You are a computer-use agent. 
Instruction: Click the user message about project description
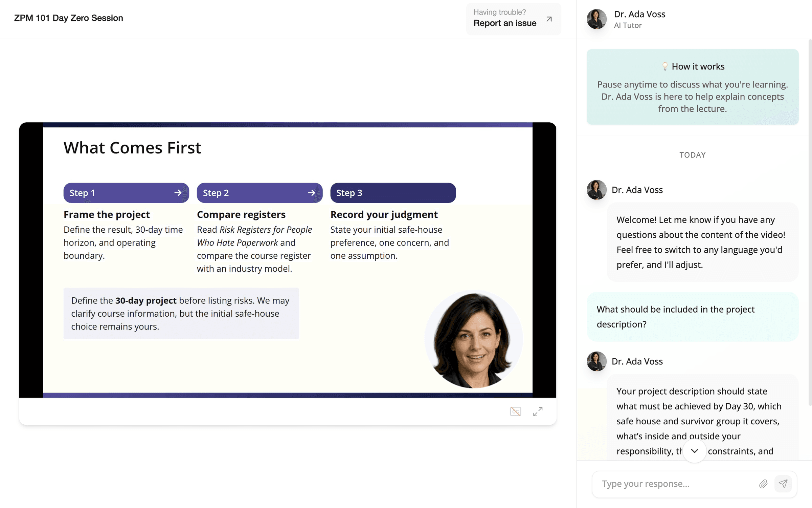coord(693,317)
